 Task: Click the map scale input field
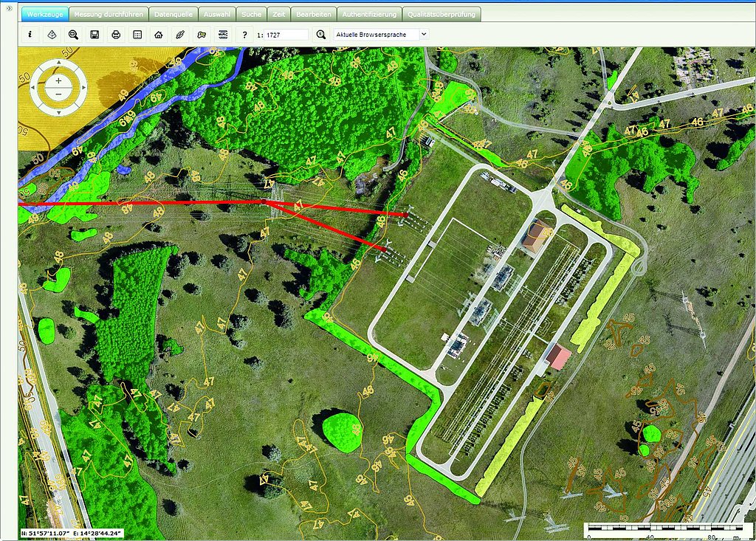[x=287, y=35]
